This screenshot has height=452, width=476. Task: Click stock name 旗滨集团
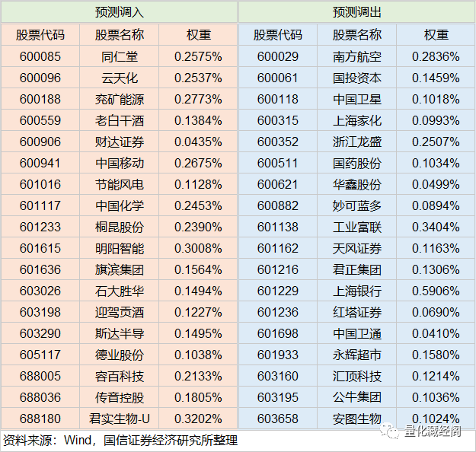click(120, 269)
